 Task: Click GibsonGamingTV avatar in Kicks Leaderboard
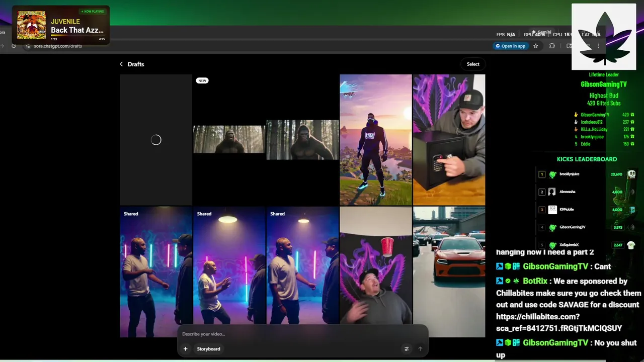[x=552, y=227]
